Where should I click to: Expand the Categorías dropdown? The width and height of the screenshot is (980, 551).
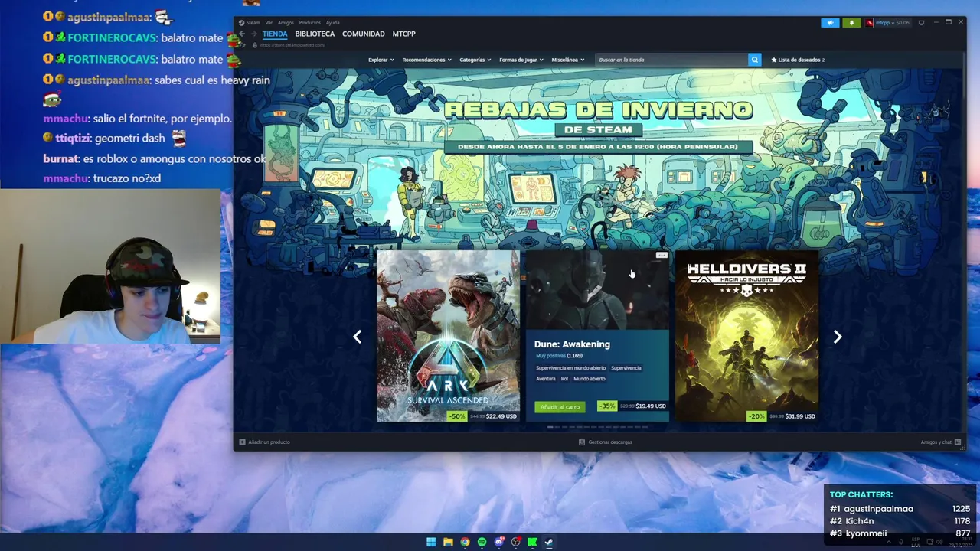(x=475, y=60)
